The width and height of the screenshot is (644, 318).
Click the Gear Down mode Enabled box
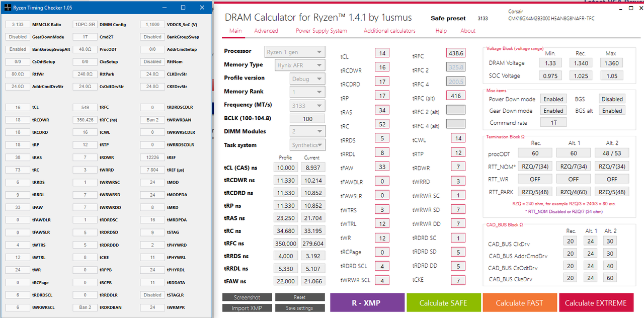pos(553,111)
